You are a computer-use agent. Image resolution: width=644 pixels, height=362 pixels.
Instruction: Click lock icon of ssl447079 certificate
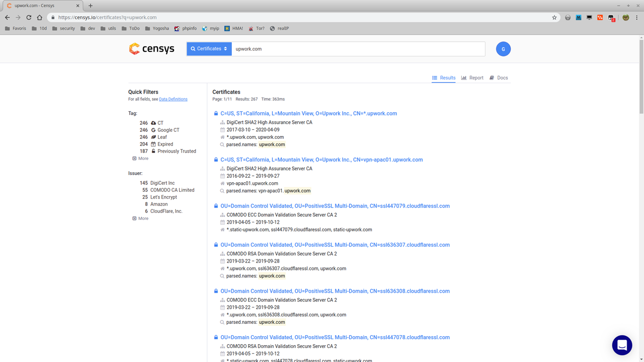coord(216,206)
